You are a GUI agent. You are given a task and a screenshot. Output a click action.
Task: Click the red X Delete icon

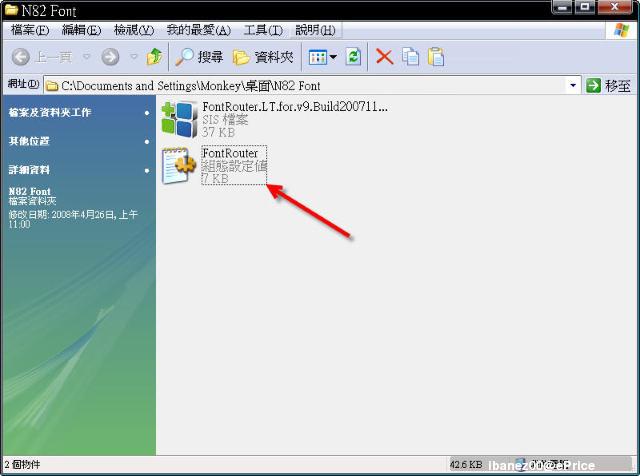pyautogui.click(x=384, y=57)
